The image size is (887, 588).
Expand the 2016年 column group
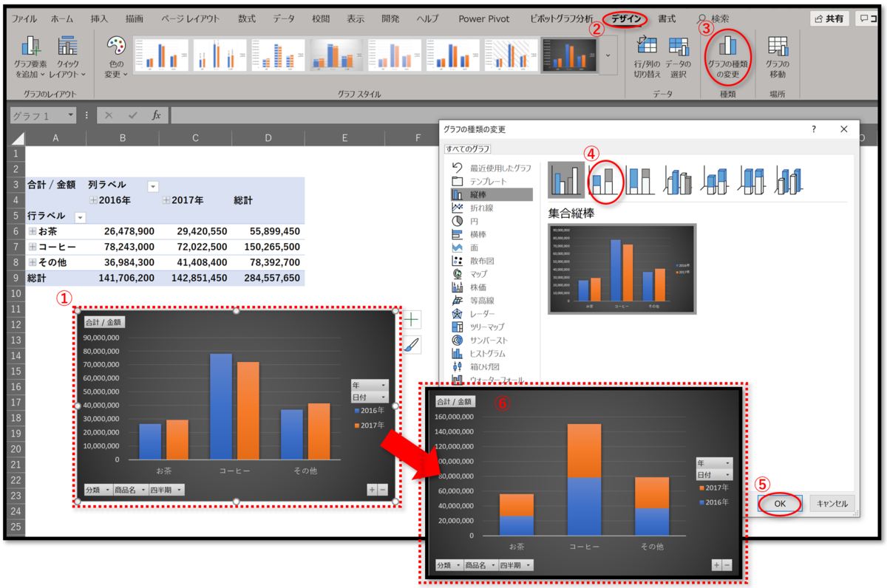coord(93,200)
